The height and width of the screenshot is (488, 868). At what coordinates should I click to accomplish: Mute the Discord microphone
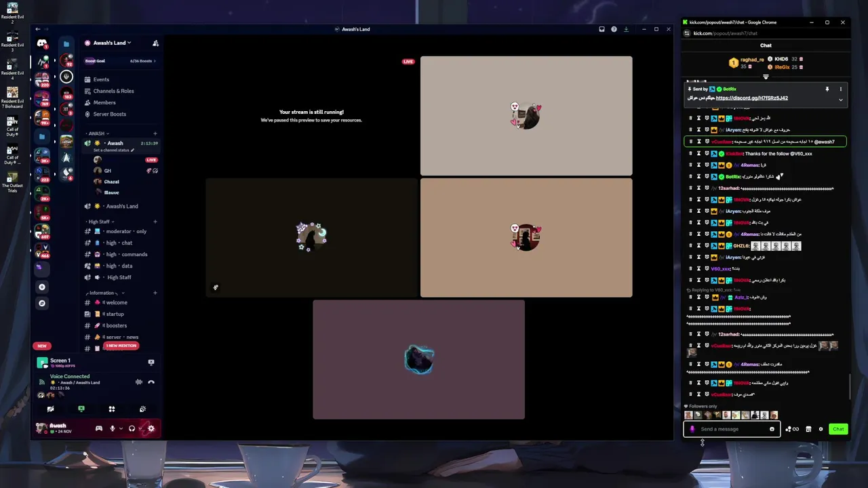(113, 428)
